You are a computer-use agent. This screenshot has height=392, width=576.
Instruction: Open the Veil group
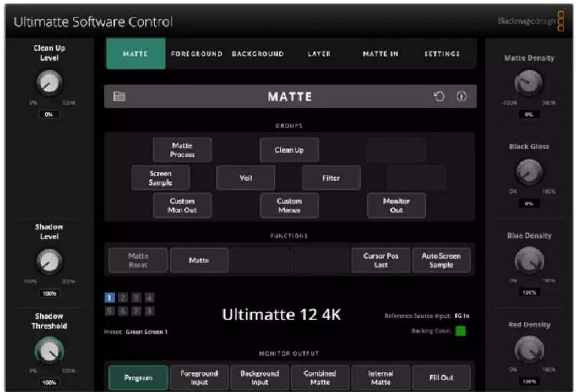246,178
